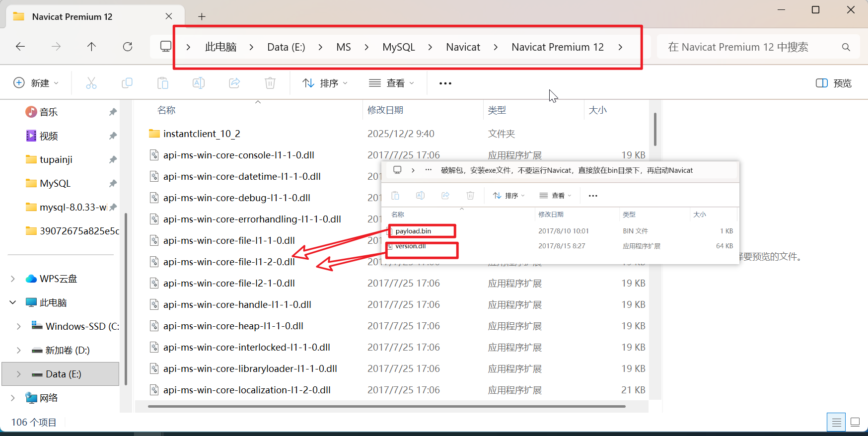Switch to details view icon at bottom right
Screen dimensions: 868x436
click(836, 422)
